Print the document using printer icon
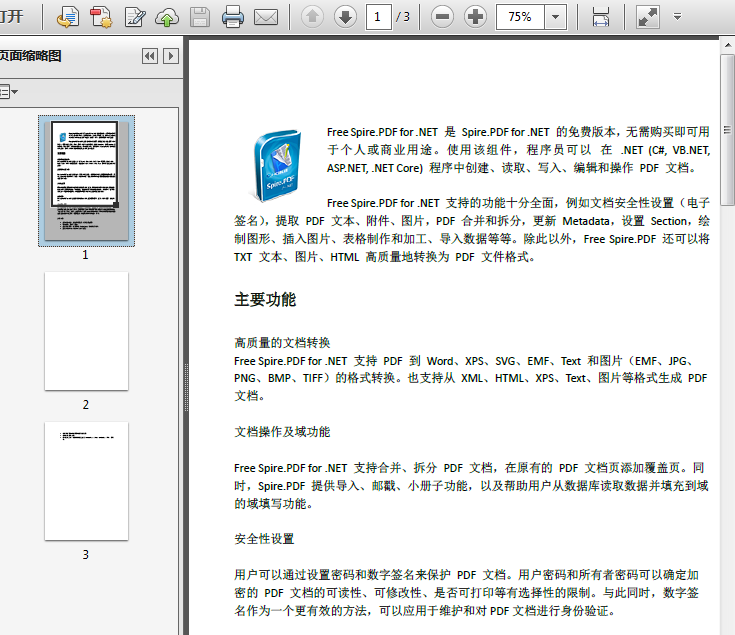This screenshot has width=735, height=635. point(233,17)
